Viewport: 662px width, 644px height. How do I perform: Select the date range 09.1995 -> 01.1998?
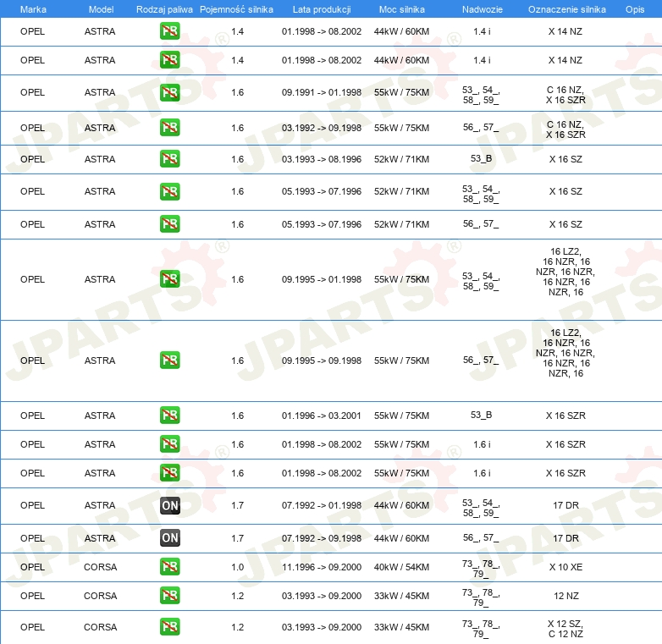tap(322, 279)
